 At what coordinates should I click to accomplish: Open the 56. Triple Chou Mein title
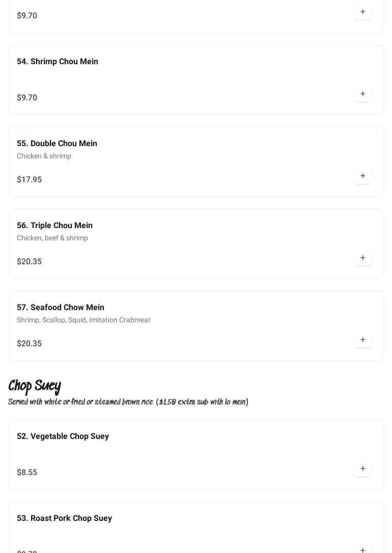click(x=54, y=226)
